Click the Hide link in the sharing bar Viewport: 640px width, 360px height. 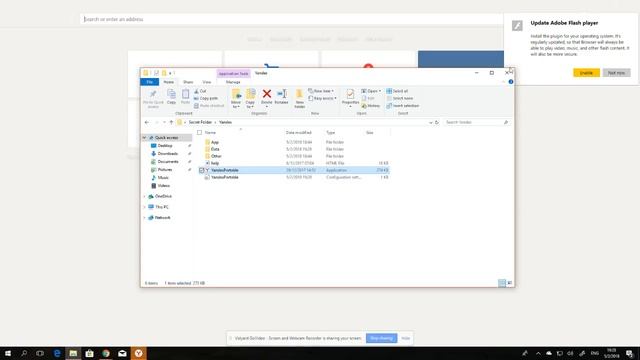[405, 338]
